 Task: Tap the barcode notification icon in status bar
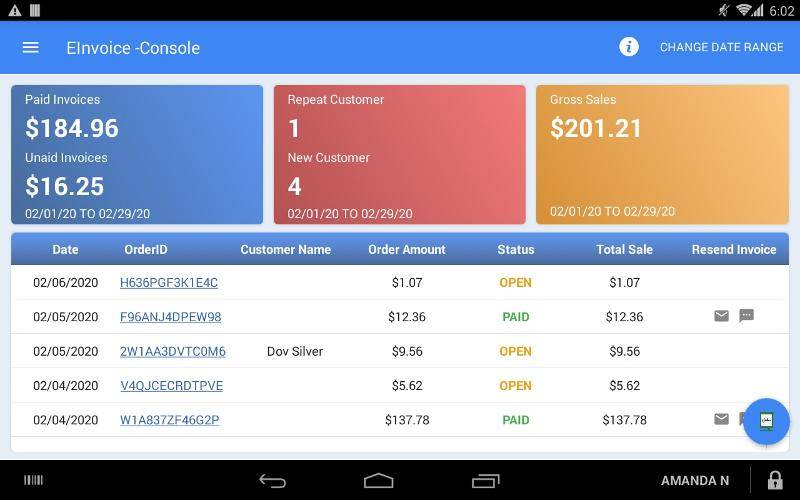coord(35,10)
